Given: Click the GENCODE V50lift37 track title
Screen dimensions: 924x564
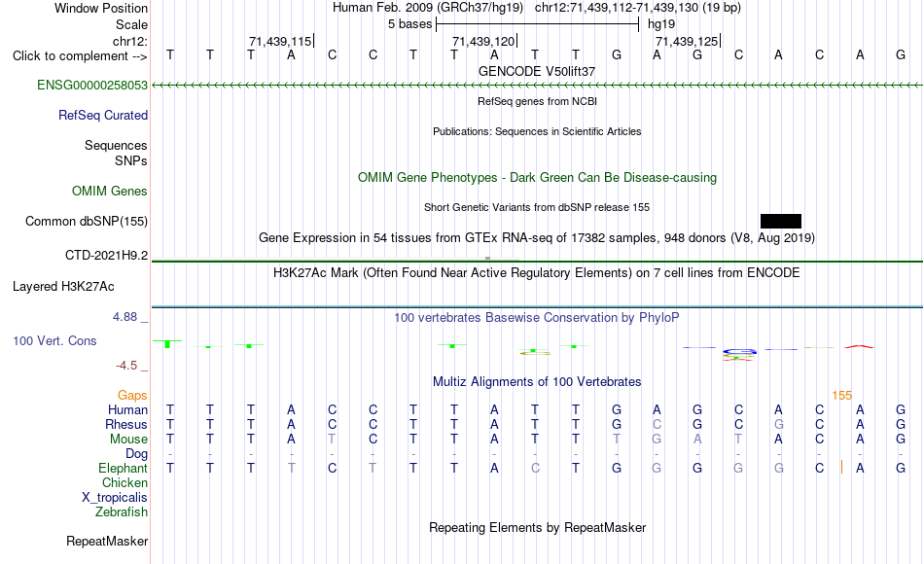Looking at the screenshot, I should click(537, 71).
